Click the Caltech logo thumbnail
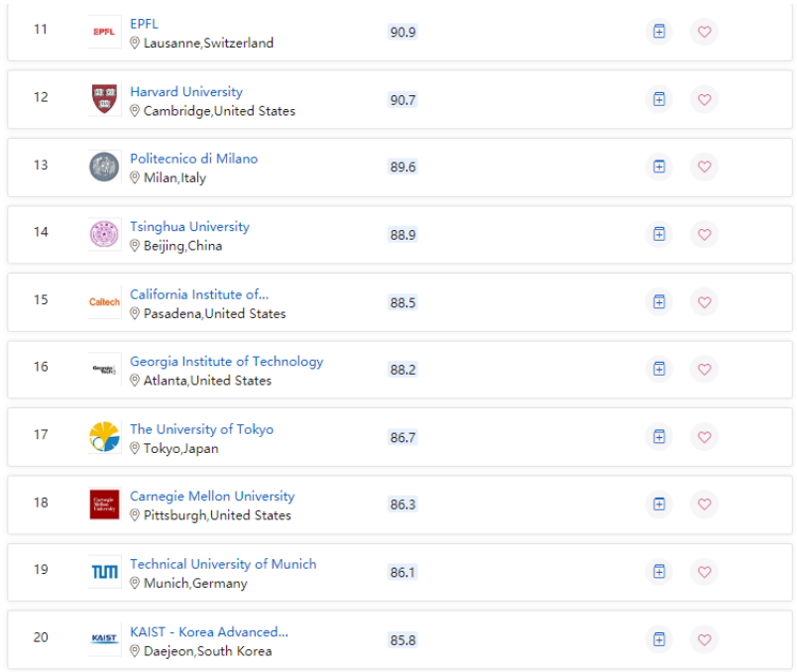797x672 pixels. coord(104,301)
